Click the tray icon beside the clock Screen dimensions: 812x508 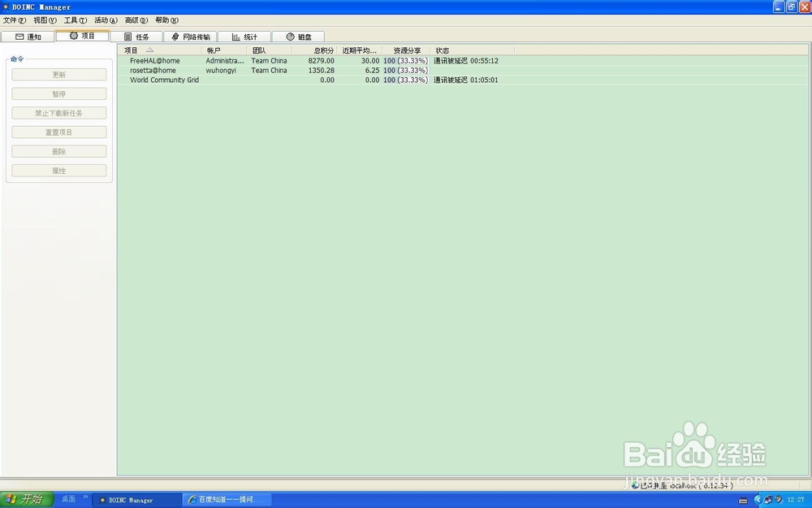pyautogui.click(x=779, y=500)
